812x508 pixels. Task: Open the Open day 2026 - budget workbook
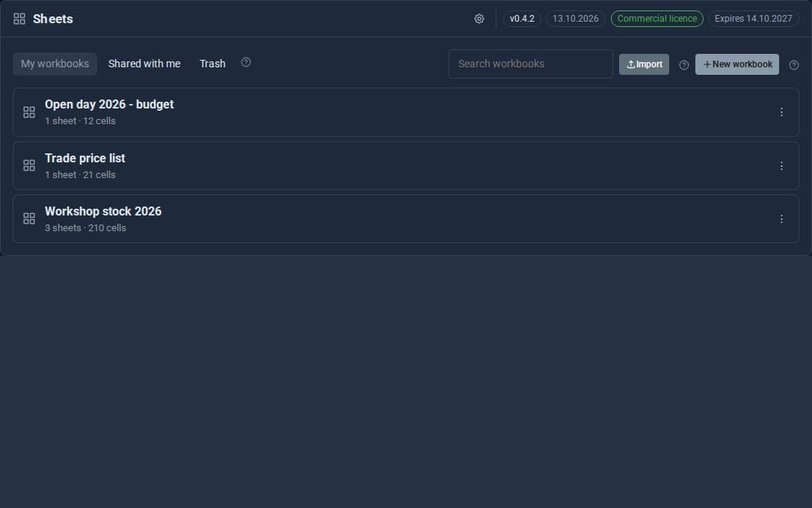[406, 112]
